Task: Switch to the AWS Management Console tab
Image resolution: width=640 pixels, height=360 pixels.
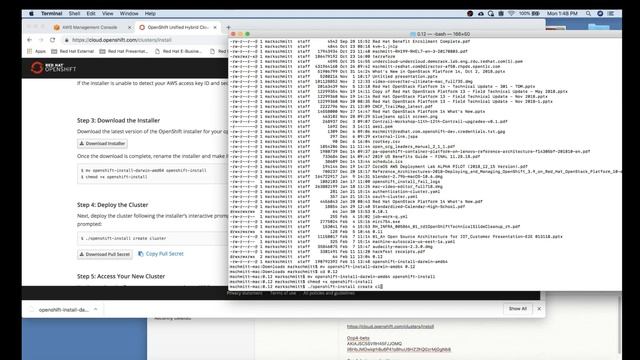Action: (x=89, y=27)
